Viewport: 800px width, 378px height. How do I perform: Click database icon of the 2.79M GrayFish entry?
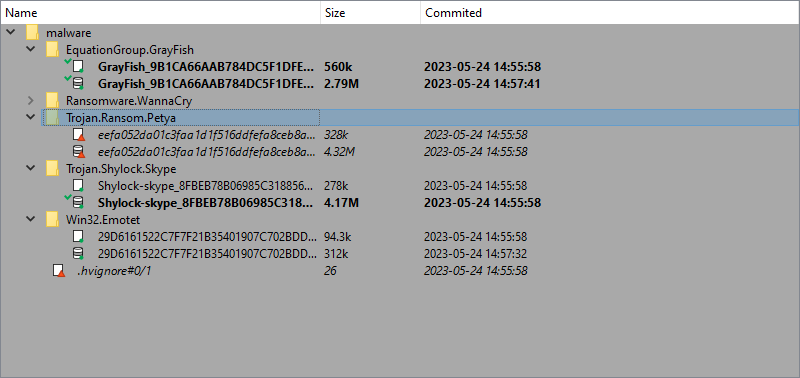[x=78, y=84]
